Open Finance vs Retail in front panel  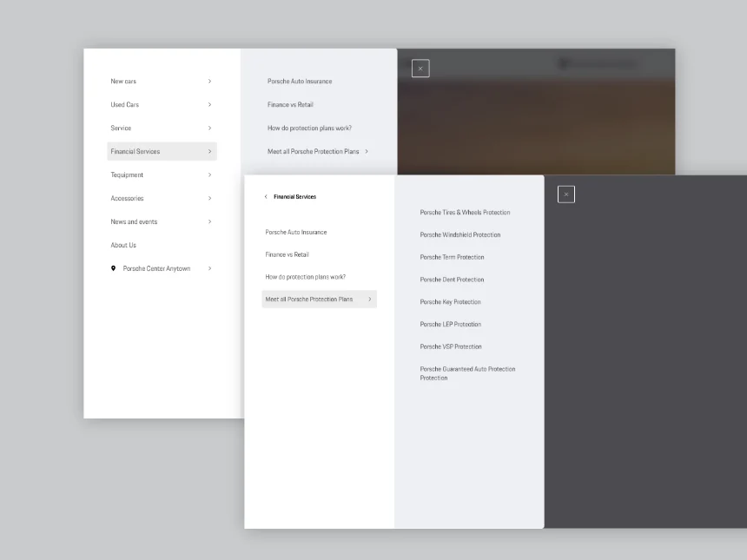287,254
